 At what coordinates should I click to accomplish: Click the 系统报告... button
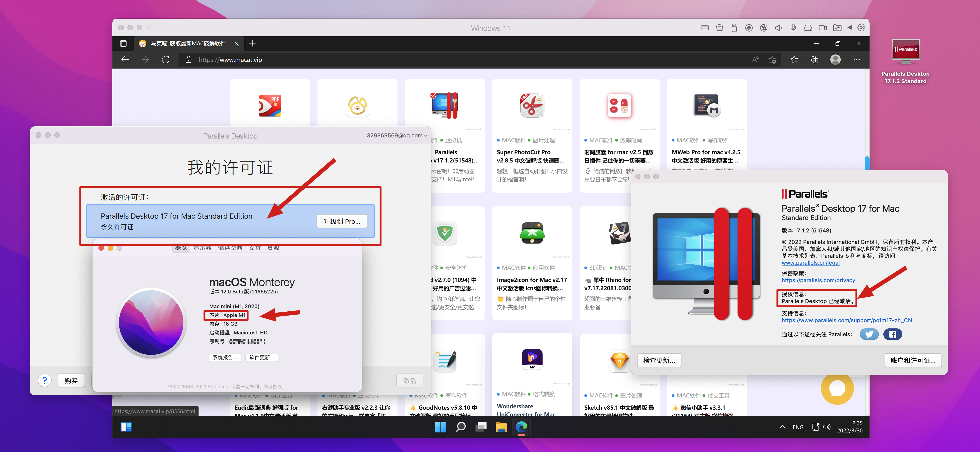(225, 358)
